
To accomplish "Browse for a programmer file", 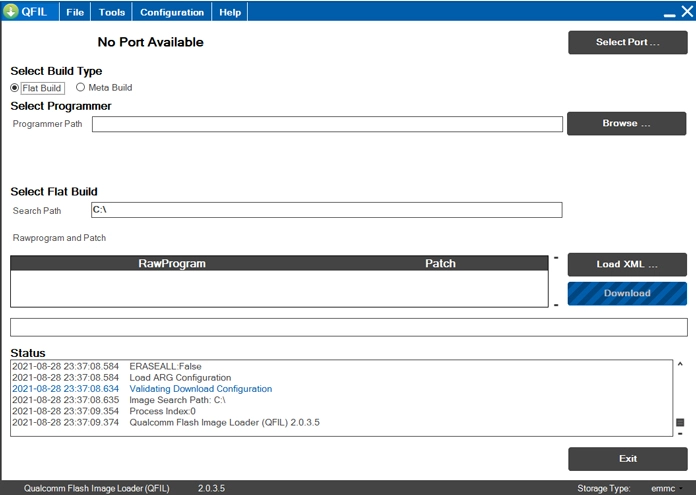I will [626, 123].
